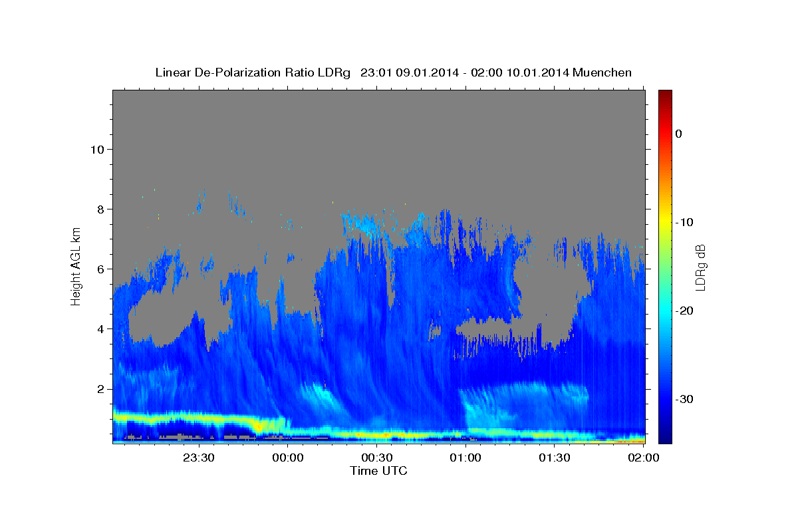Click the dark red top of the colorbar
The image size is (798, 532).
point(665,95)
